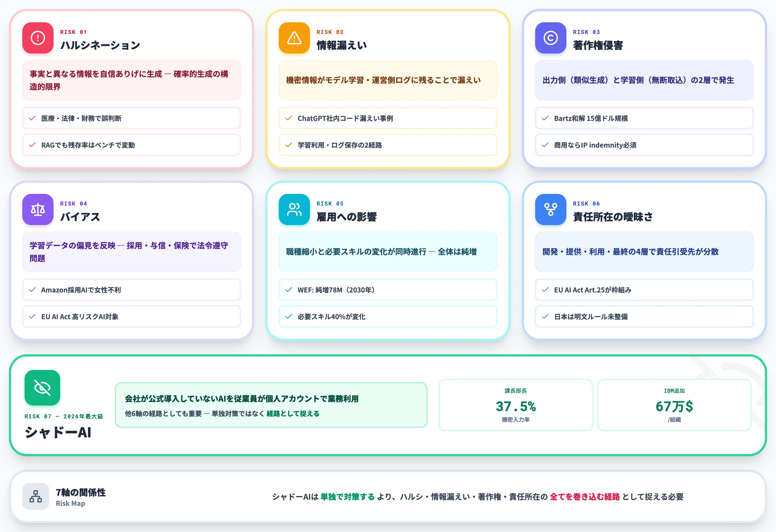776x532 pixels.
Task: Click the RISK 07 – 2026年最大級 label
Action: [x=64, y=416]
